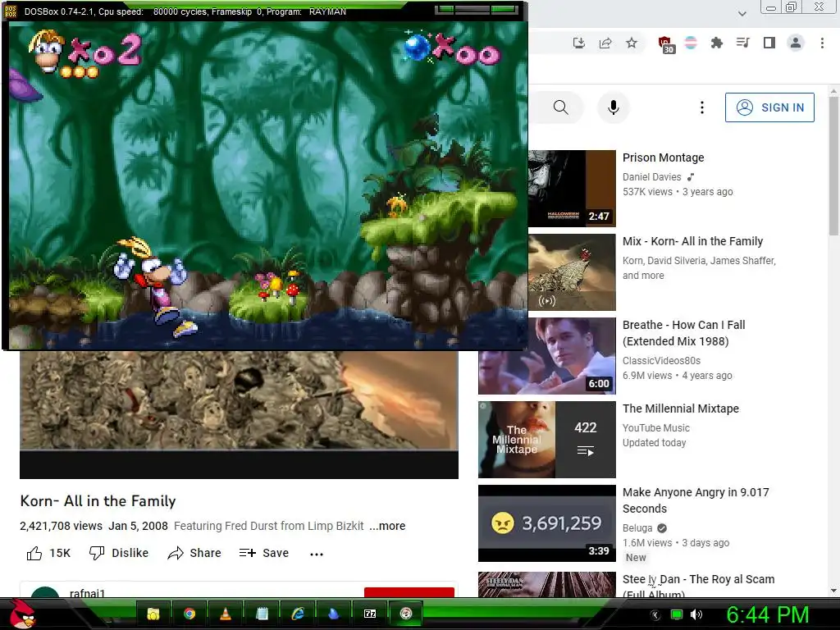This screenshot has width=840, height=630.
Task: Open Mix - Korn- All in the Family
Action: 692,241
